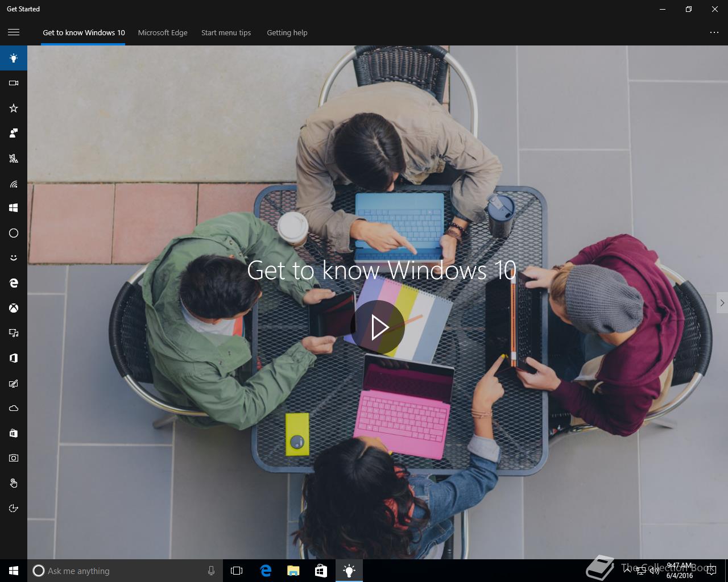The height and width of the screenshot is (582, 728).
Task: Switch to the Start menu tips tab
Action: point(226,32)
